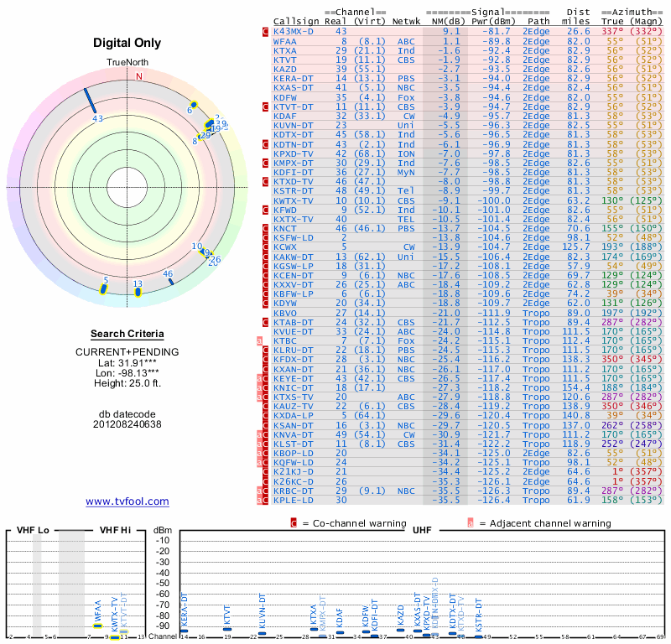
Task: Click the WFAA callsign in the table
Action: click(284, 41)
